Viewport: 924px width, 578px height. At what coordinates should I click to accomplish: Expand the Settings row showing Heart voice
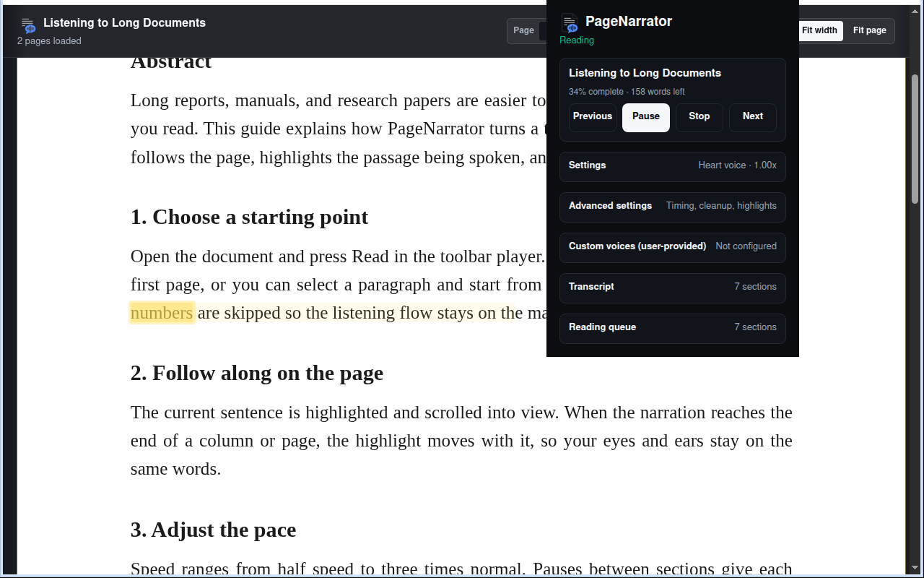click(673, 166)
